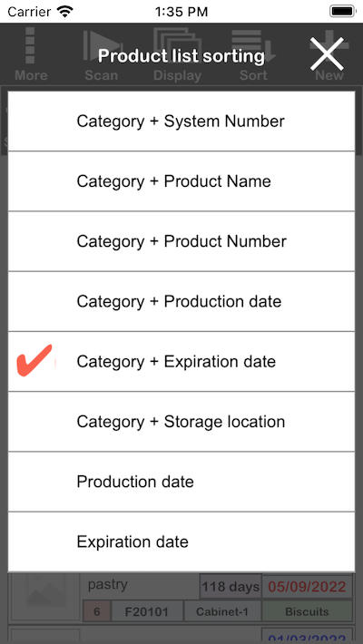363x644 pixels.
Task: Pick Category + Product Number option
Action: 181,241
